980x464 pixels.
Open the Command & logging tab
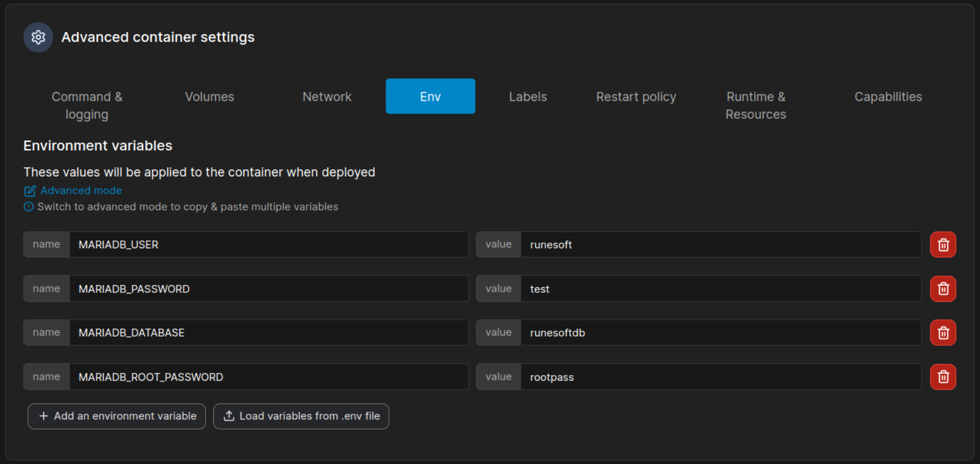click(x=87, y=105)
